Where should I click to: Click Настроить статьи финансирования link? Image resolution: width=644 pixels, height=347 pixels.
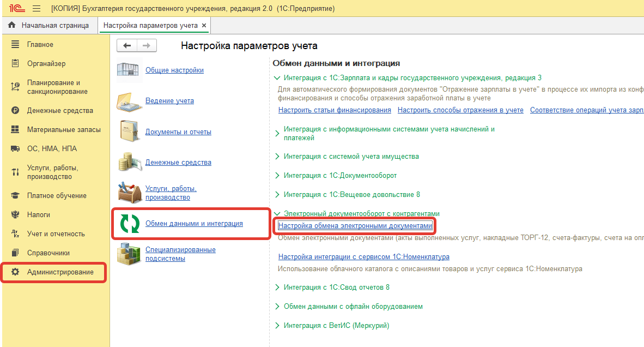point(335,110)
